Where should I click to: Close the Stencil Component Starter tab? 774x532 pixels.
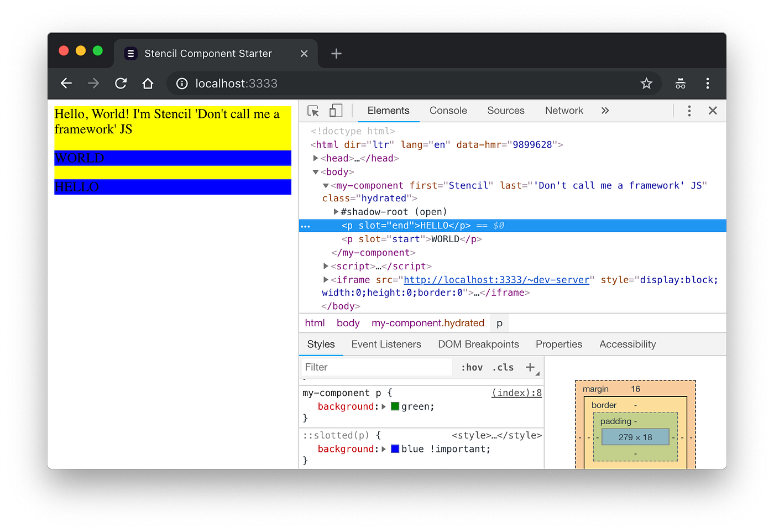coord(304,54)
